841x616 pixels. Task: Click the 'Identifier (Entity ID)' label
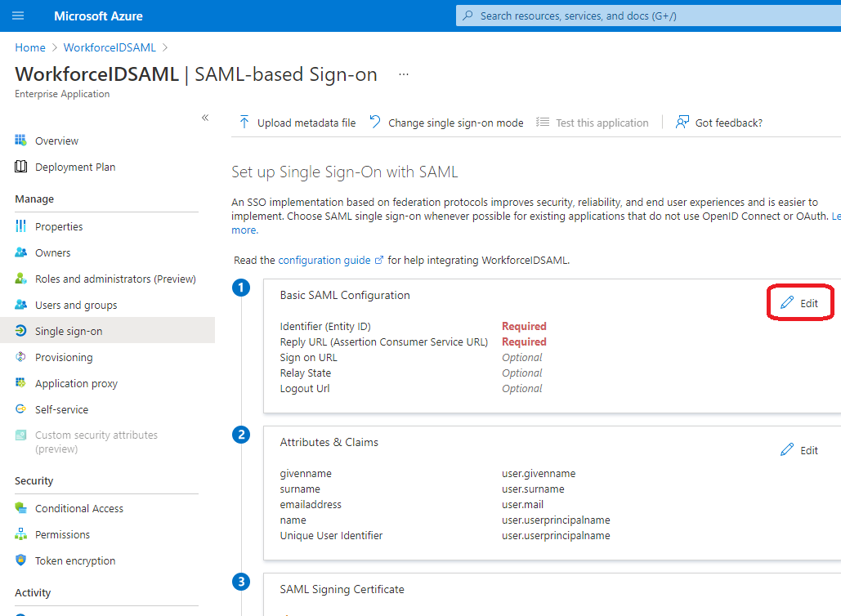click(x=325, y=326)
